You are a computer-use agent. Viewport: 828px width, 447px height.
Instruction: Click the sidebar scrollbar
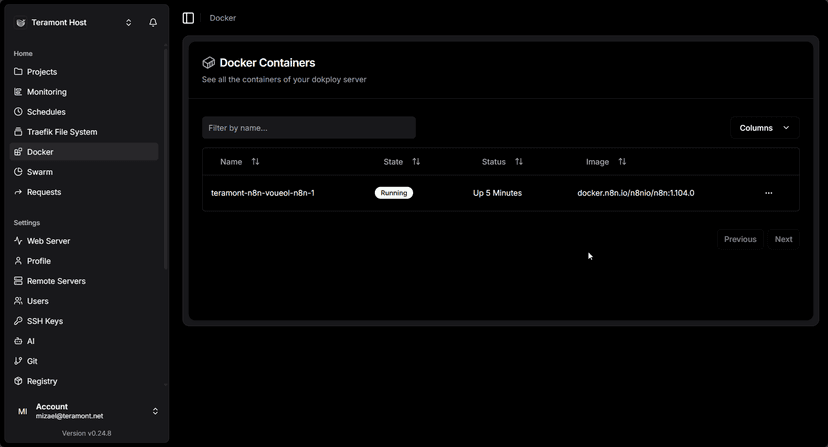(166, 159)
